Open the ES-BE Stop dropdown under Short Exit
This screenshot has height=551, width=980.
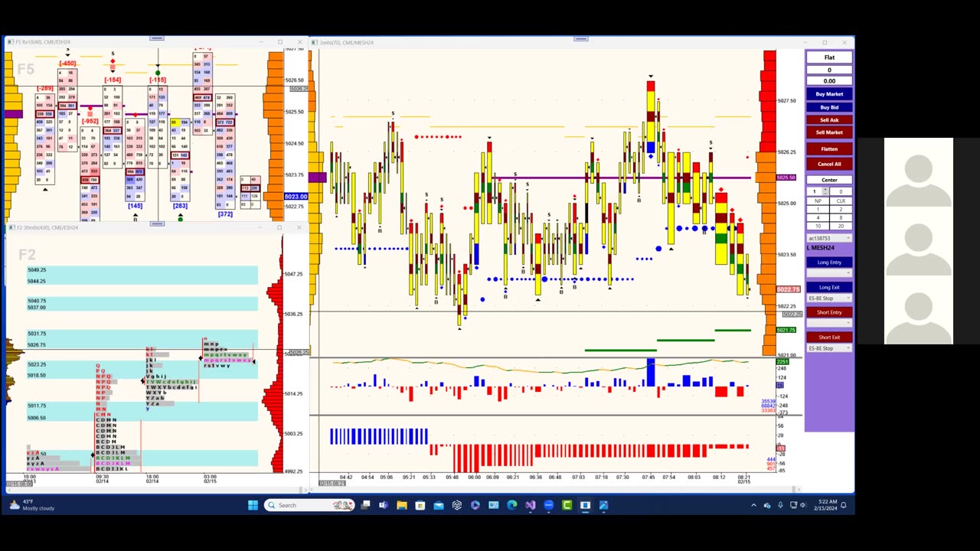tap(829, 348)
